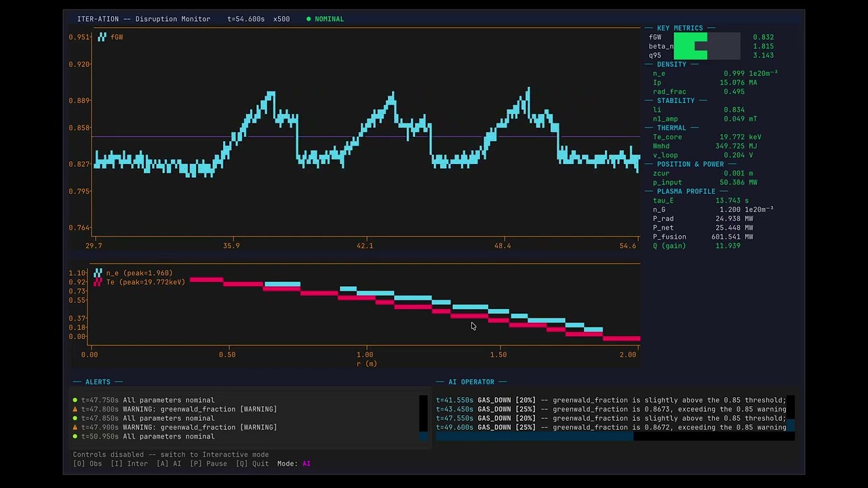868x488 pixels.
Task: Select the [A] AI mode option
Action: tap(169, 464)
